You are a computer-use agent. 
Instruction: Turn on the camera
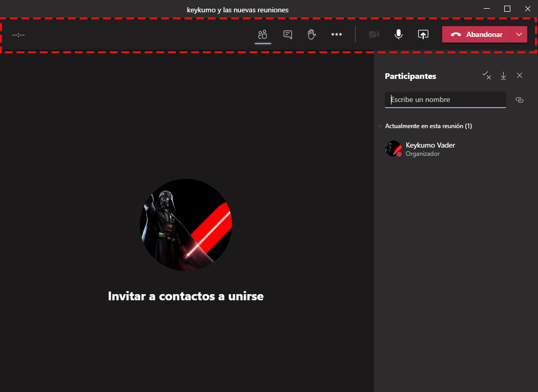pos(374,35)
